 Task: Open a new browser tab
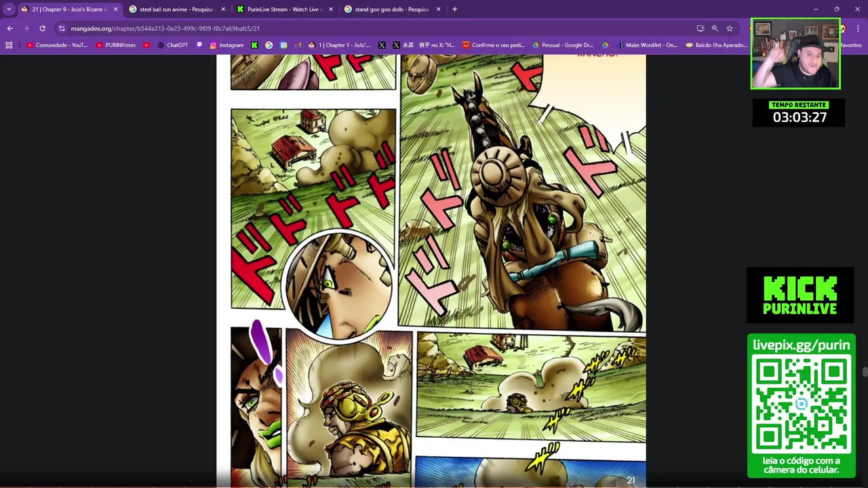pyautogui.click(x=454, y=9)
